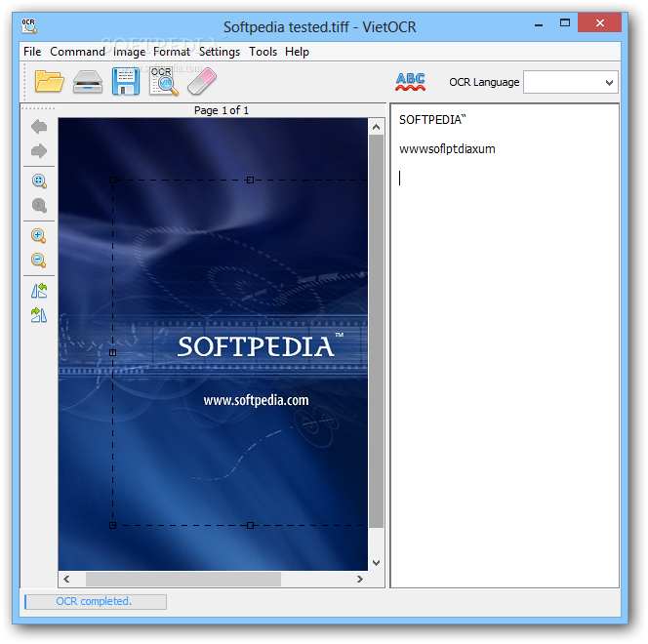This screenshot has width=648, height=644.
Task: Go to previous page arrow
Action: [39, 127]
